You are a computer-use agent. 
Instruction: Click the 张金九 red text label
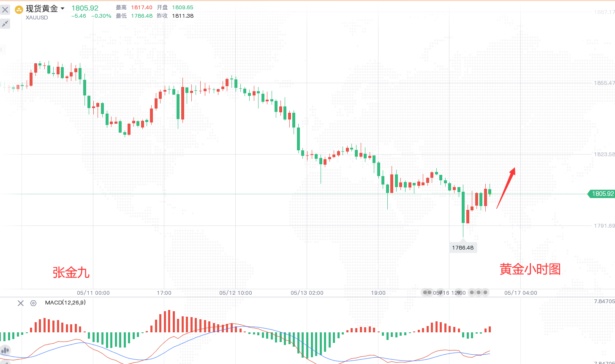(x=71, y=273)
